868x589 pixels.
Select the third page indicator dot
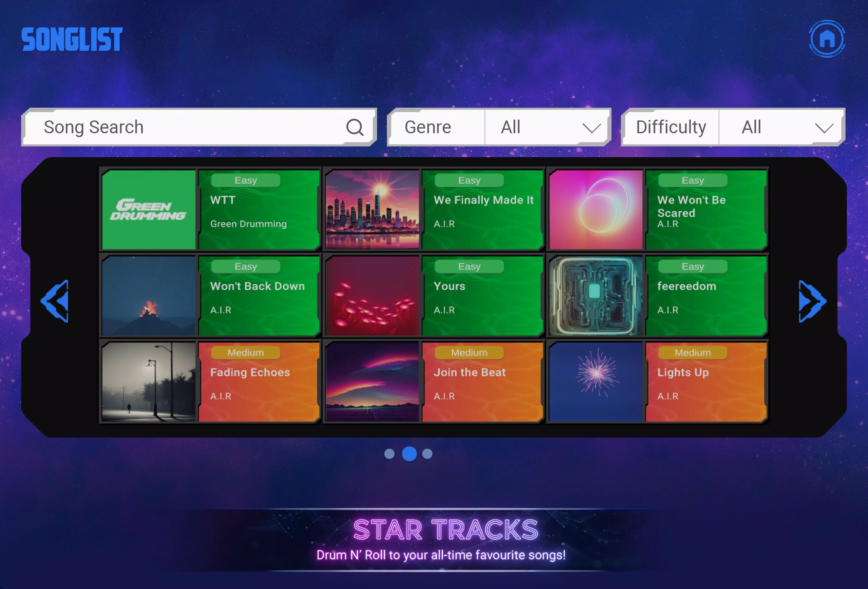point(427,453)
